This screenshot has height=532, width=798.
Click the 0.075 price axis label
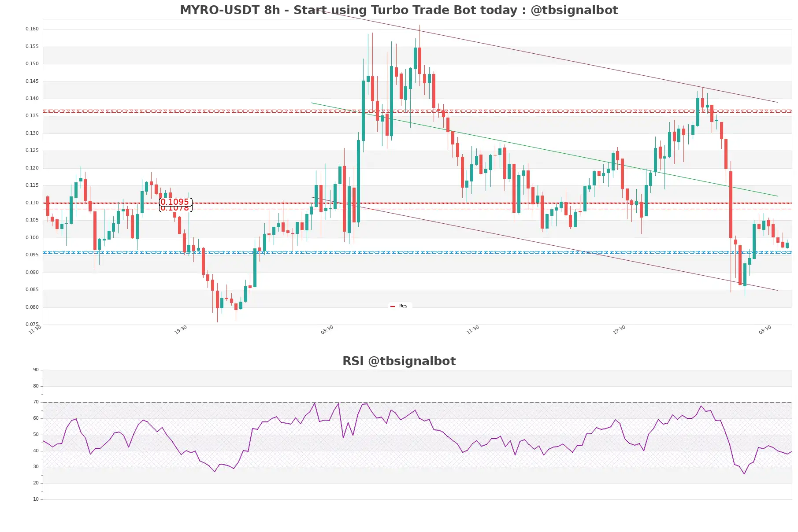[32, 325]
